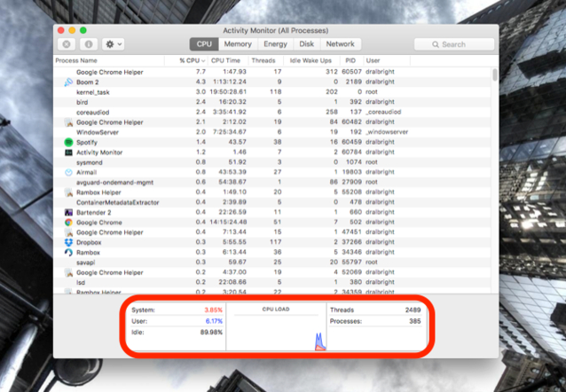Screen dimensions: 566x392
Task: Open the gear action menu dropdown
Action: tap(114, 44)
